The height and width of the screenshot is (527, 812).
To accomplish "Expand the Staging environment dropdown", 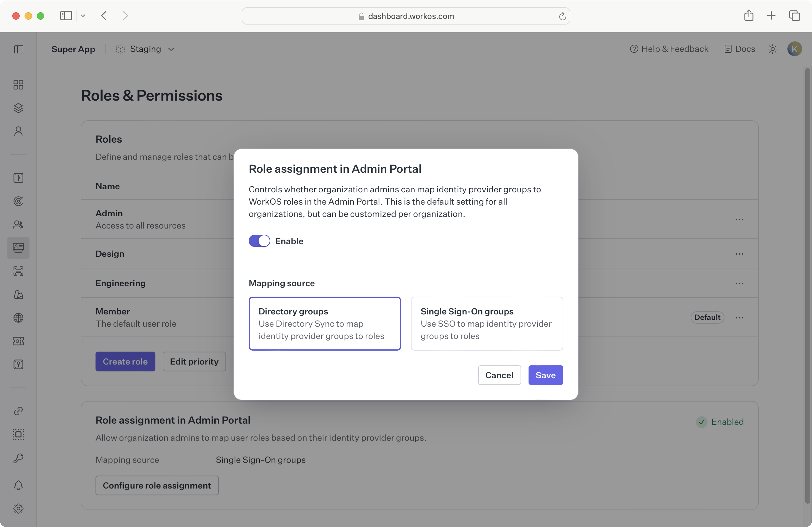I will pyautogui.click(x=146, y=49).
